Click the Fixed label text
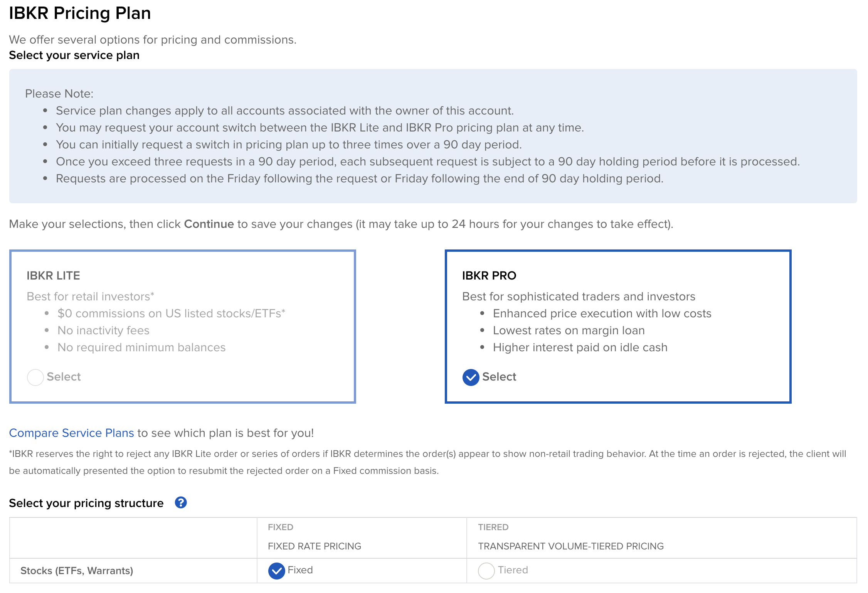The height and width of the screenshot is (593, 868). 300,570
